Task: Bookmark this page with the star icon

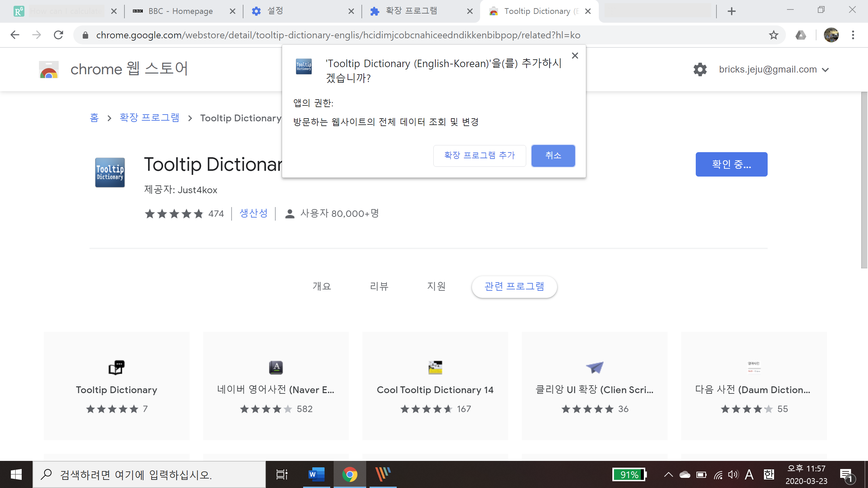Action: click(x=773, y=35)
